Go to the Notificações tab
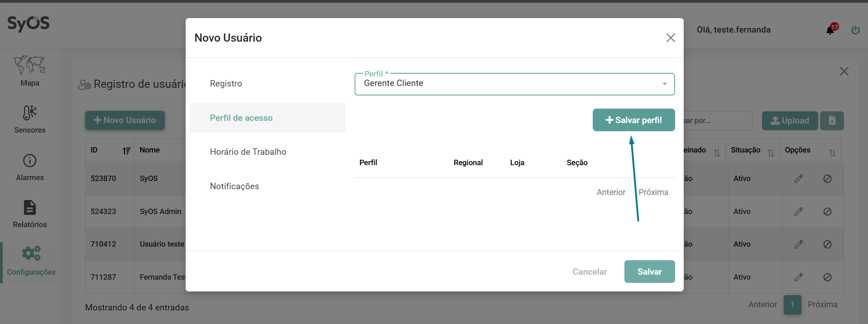868x324 pixels. (234, 186)
